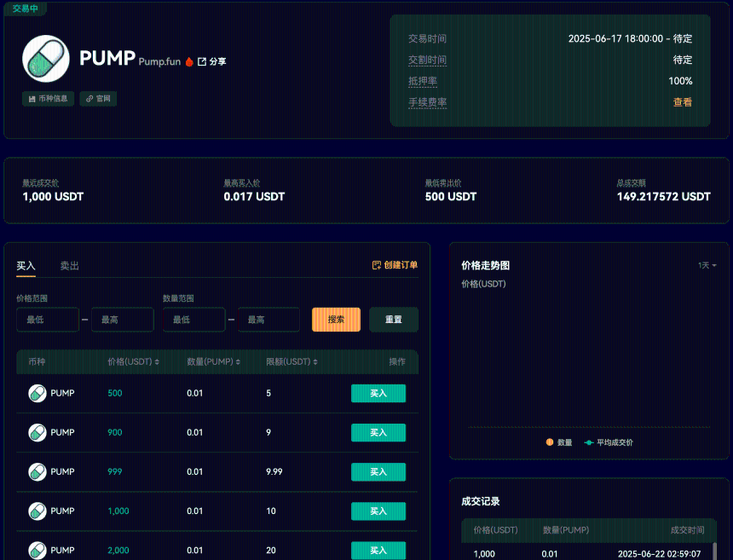733x560 pixels.
Task: Click the 重置 reset button
Action: coord(394,320)
